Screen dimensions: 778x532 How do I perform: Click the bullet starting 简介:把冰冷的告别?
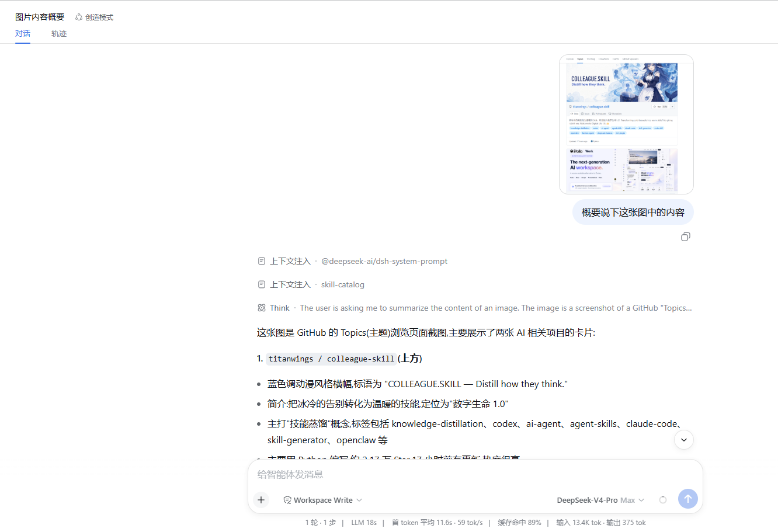click(x=388, y=404)
